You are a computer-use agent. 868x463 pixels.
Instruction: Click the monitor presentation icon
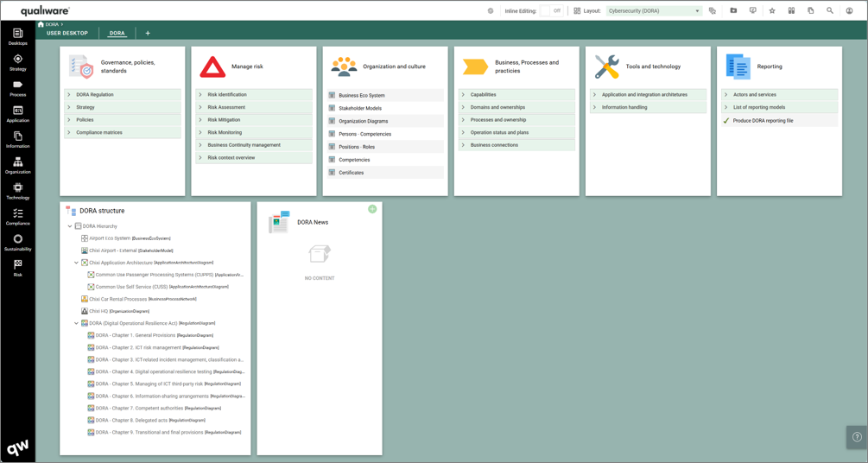(x=753, y=10)
